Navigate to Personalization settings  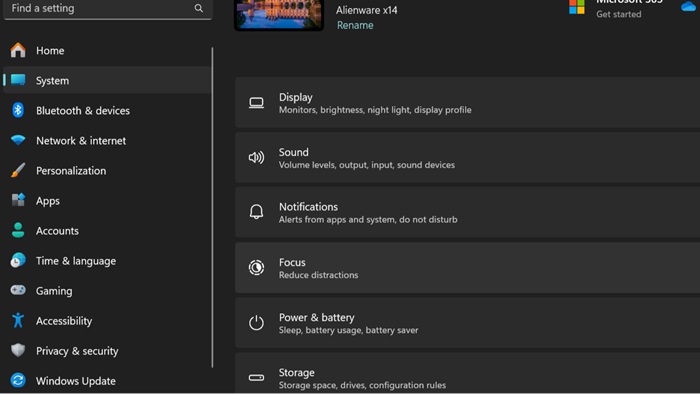[x=107, y=170]
